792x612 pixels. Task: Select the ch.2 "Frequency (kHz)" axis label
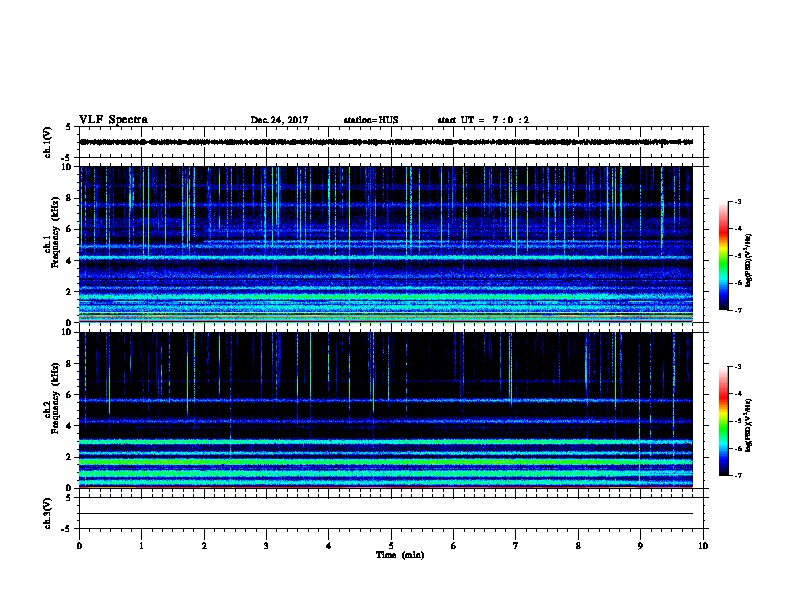(55, 398)
